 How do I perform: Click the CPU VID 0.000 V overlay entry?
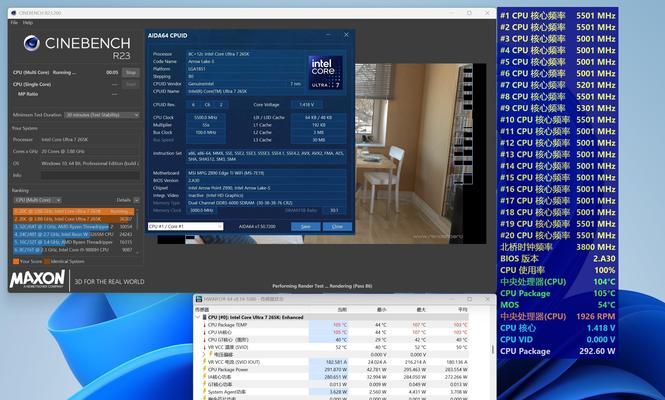tap(558, 340)
